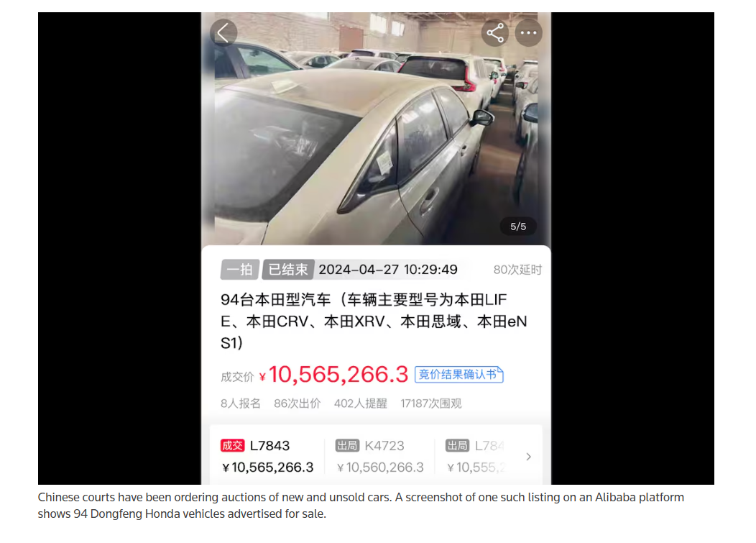Click the final price ¥10,565,266.3

click(x=333, y=375)
